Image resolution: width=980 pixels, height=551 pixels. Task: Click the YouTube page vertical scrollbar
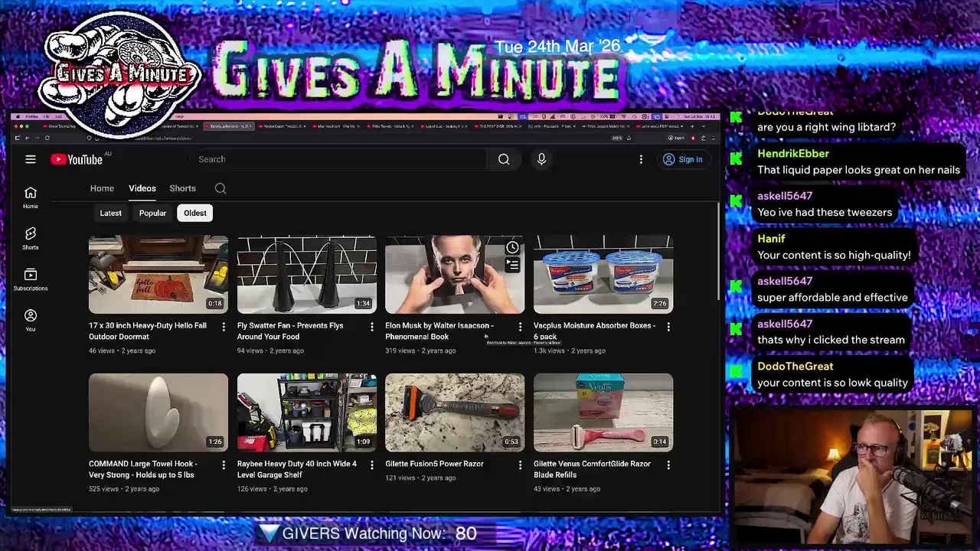coord(717,253)
